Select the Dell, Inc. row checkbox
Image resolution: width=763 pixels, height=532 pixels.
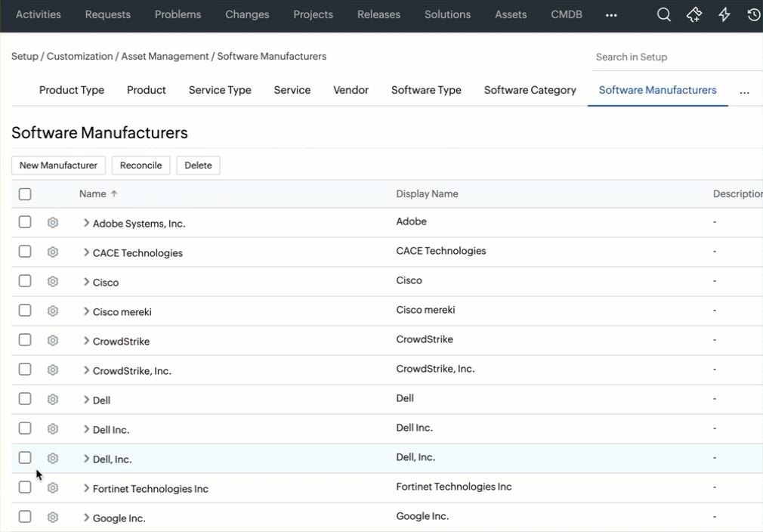click(x=25, y=458)
